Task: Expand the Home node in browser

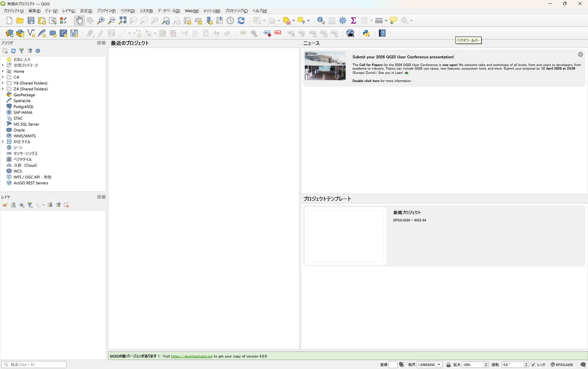Action: click(3, 71)
